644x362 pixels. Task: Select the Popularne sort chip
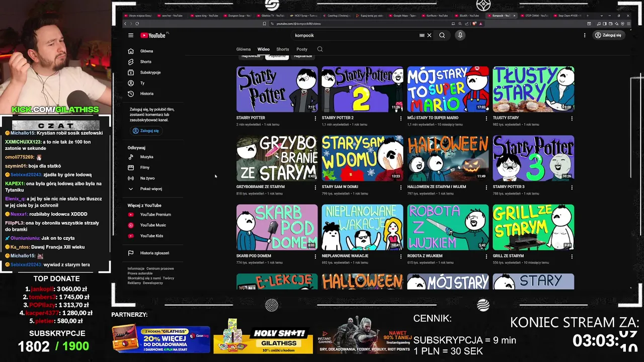coord(277,56)
